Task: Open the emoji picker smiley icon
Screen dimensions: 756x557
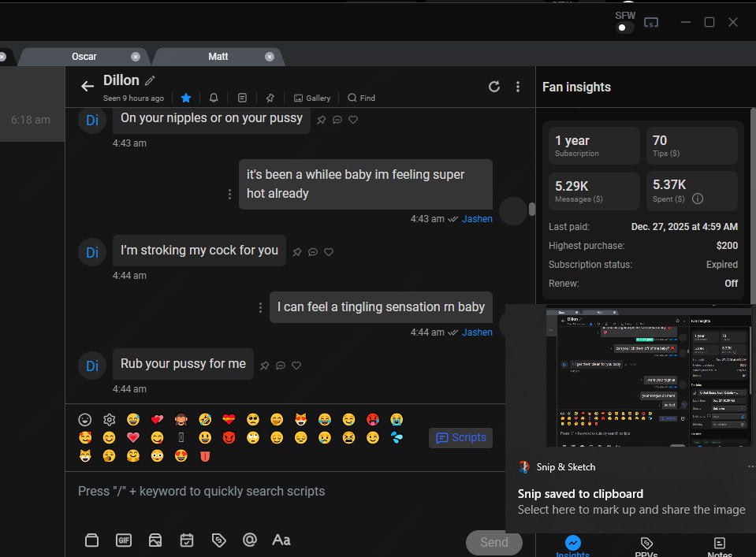Action: click(85, 420)
